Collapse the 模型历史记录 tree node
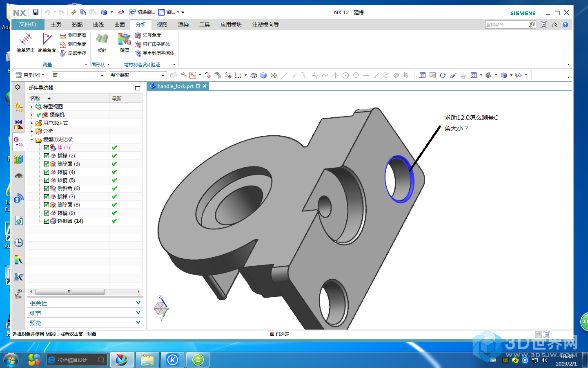Screen dimensions: 588x368 point(32,139)
